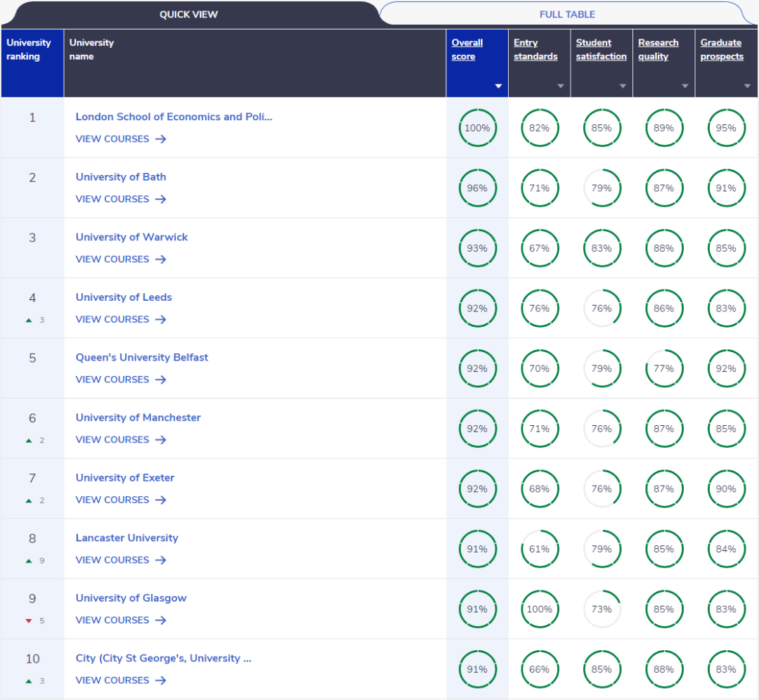759x700 pixels.
Task: Open London School of Economics link
Action: click(174, 117)
